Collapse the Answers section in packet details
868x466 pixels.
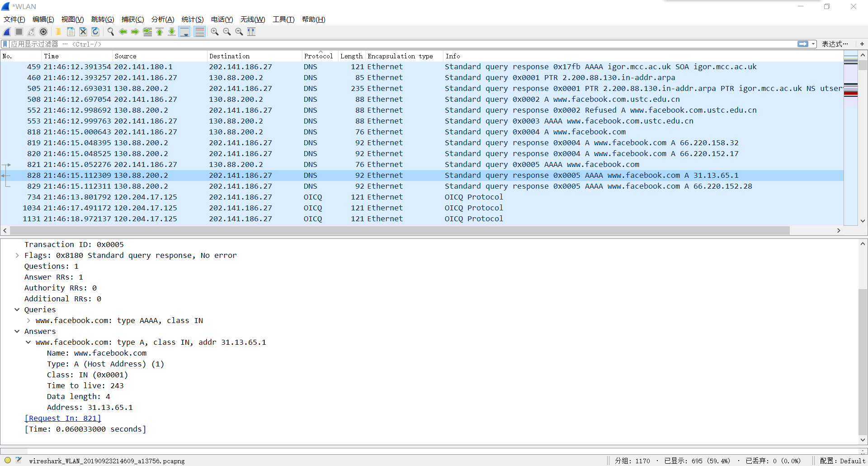tap(17, 331)
